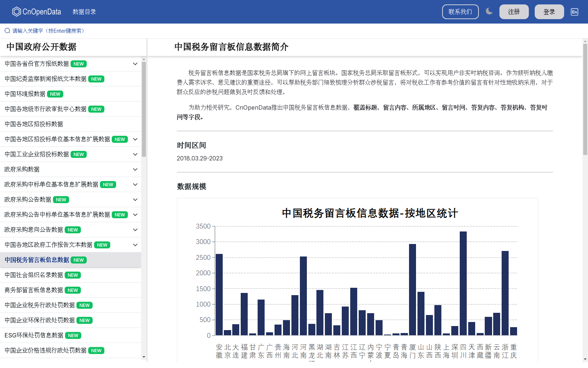Focus the keyword search input field
The height and width of the screenshot is (368, 588).
(x=294, y=31)
